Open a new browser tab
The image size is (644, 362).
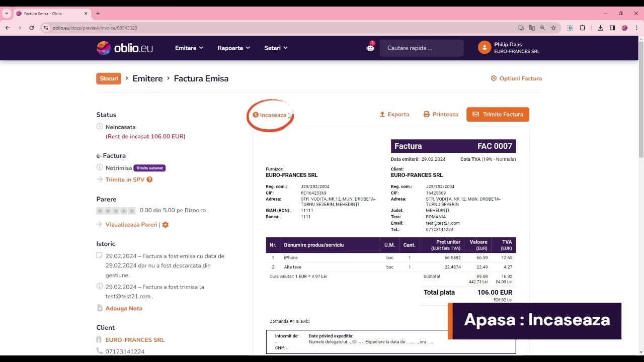(x=98, y=14)
